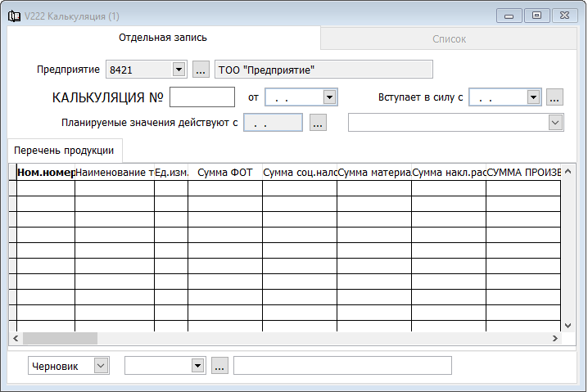Open lookup button next to Предприятие field
588x392 pixels.
coord(201,70)
